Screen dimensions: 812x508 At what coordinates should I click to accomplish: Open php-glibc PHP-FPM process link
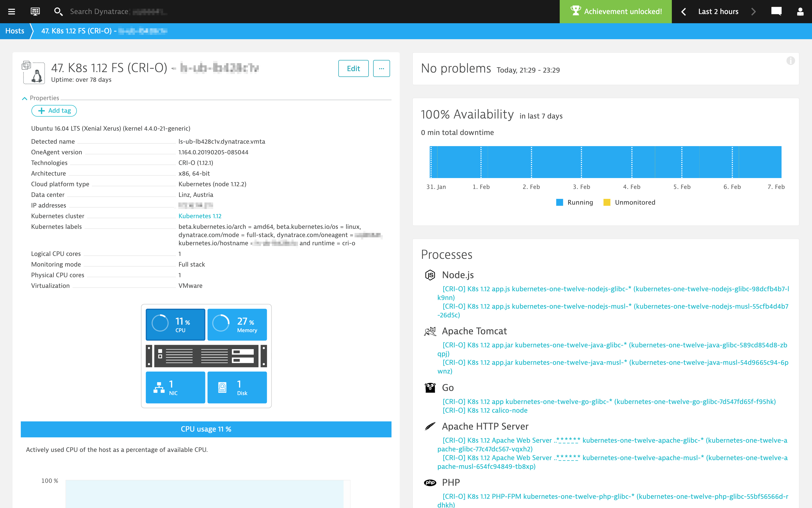pyautogui.click(x=613, y=500)
